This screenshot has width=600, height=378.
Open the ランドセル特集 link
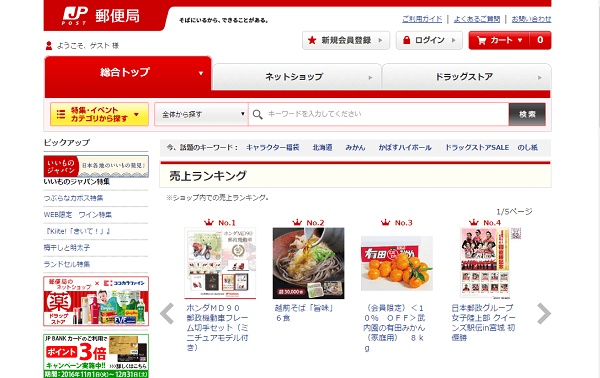[67, 264]
